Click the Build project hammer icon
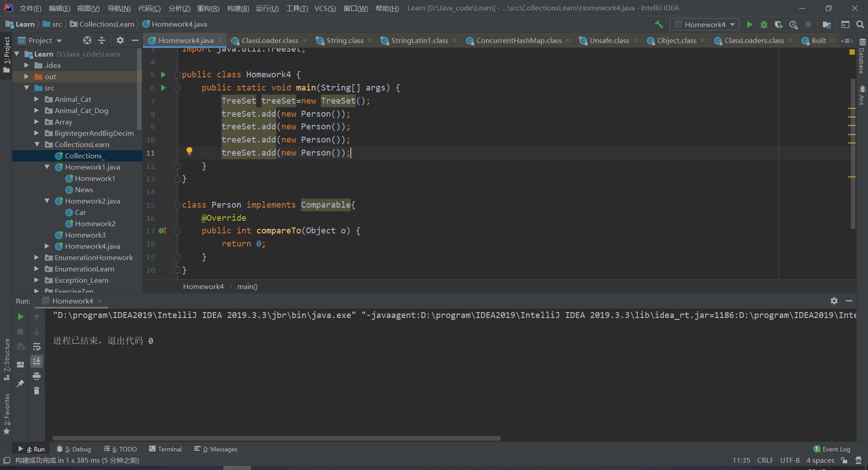868x470 pixels. click(659, 24)
